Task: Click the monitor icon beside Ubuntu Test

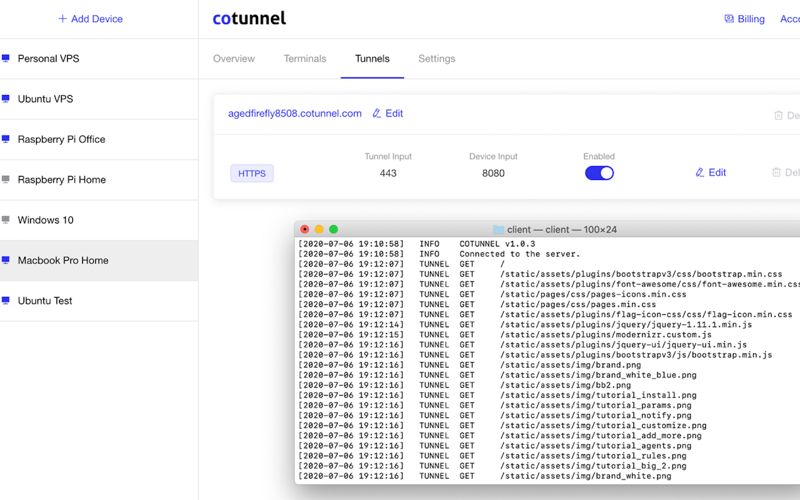Action: 6,300
